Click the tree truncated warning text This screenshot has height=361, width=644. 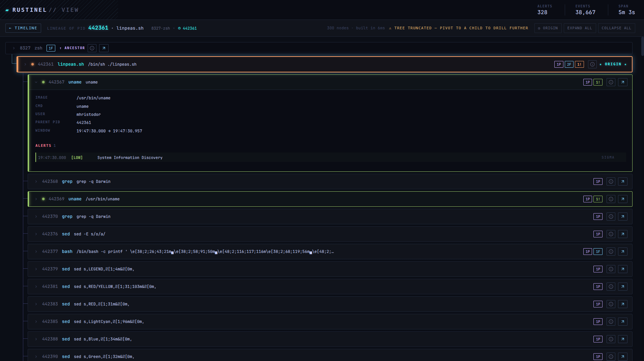click(x=459, y=28)
